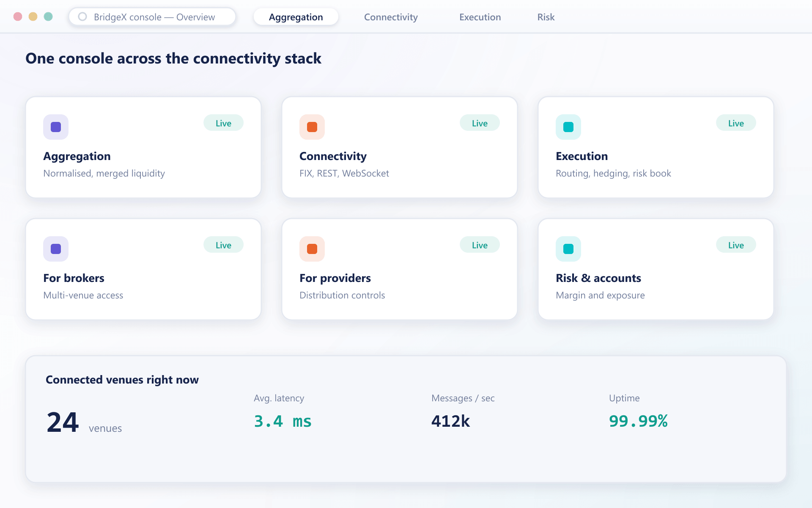Click the BridgeX console — Overview address field

coord(152,17)
